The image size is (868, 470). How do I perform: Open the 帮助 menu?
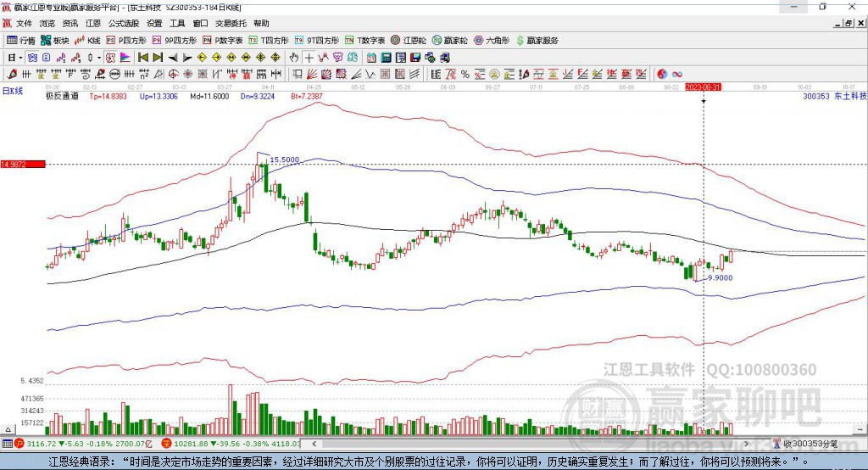pos(261,23)
